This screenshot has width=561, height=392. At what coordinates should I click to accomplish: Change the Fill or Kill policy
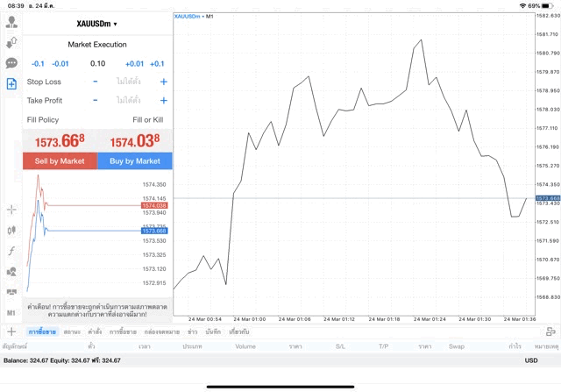(147, 119)
